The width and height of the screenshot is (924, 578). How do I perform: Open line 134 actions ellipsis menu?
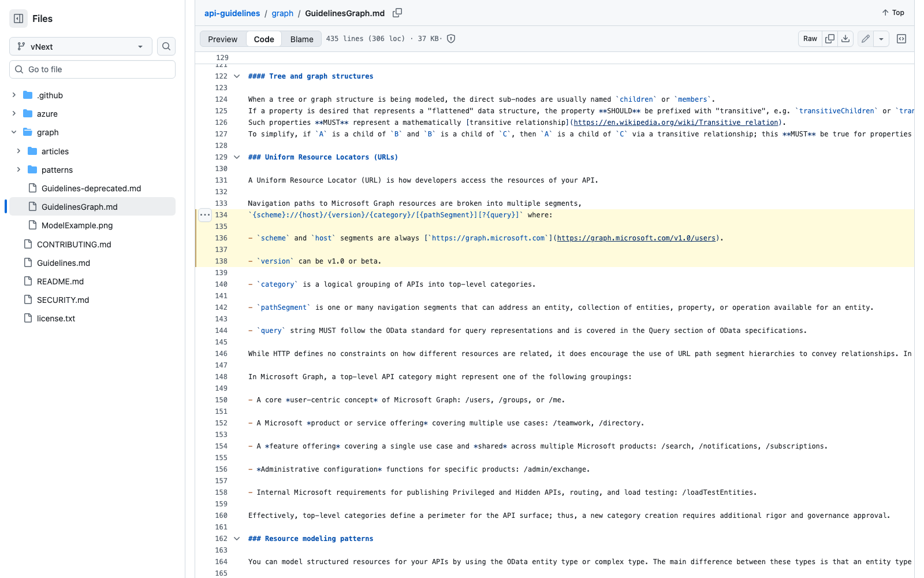205,215
